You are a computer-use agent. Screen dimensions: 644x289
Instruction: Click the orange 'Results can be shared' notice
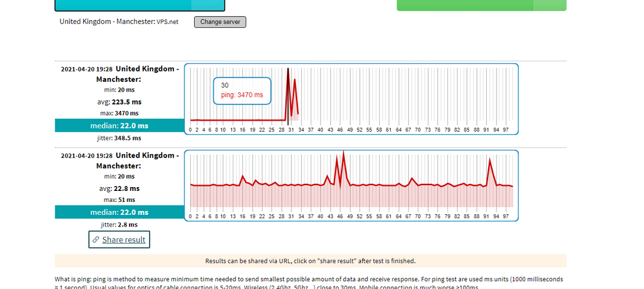310,261
